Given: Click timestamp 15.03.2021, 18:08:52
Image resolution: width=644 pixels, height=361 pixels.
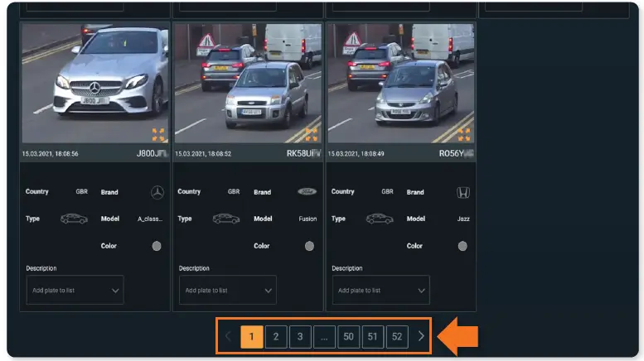Looking at the screenshot, I should [x=203, y=154].
